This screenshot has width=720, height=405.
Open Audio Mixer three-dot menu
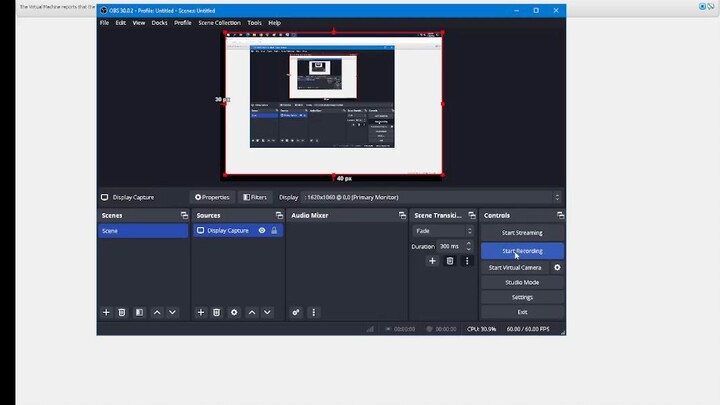[x=314, y=312]
